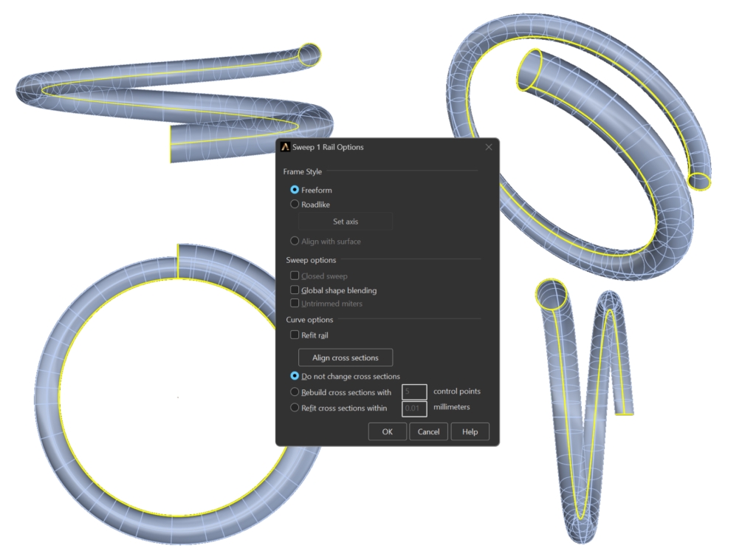Toggle Global shape blending checkbox
756x557 pixels.
point(295,290)
